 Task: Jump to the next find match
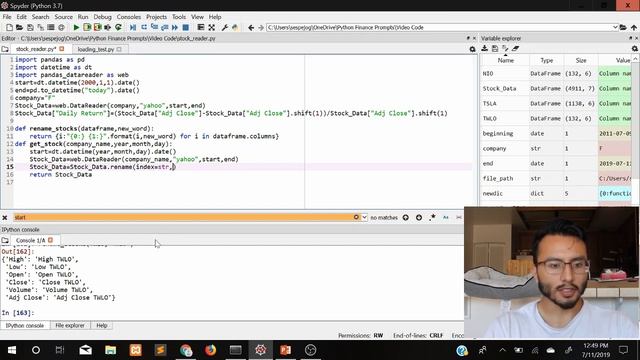(419, 218)
